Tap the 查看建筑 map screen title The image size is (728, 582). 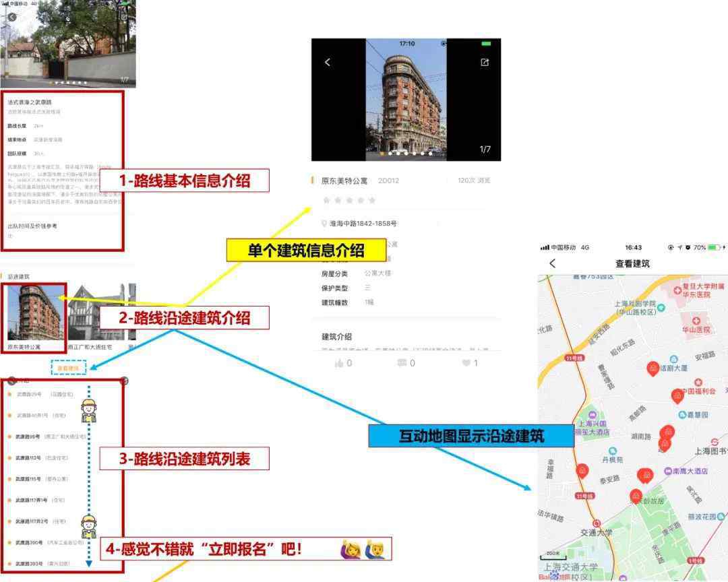pos(632,263)
